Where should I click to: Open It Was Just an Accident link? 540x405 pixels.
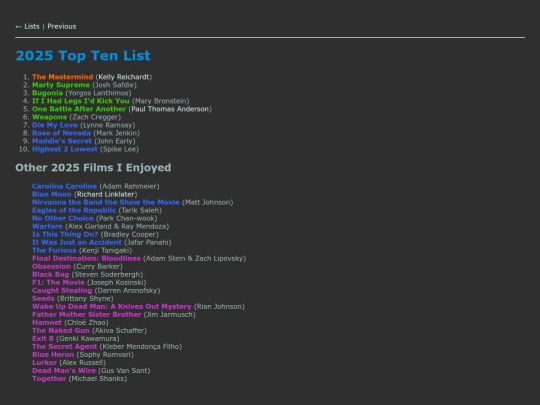(77, 242)
